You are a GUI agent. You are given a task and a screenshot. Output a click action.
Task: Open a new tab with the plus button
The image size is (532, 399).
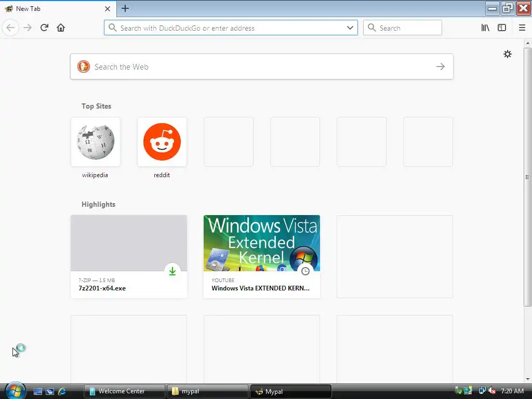125,8
